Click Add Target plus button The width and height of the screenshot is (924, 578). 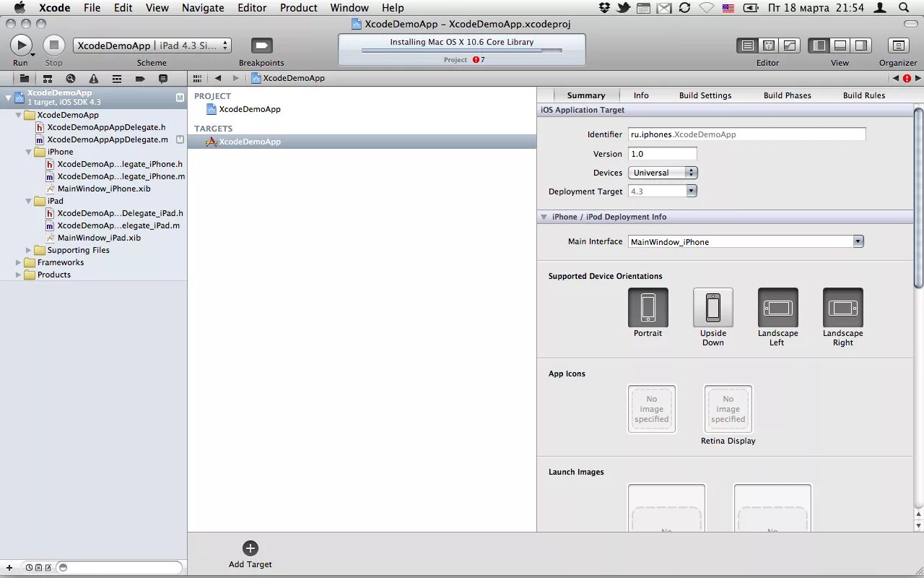pyautogui.click(x=250, y=548)
